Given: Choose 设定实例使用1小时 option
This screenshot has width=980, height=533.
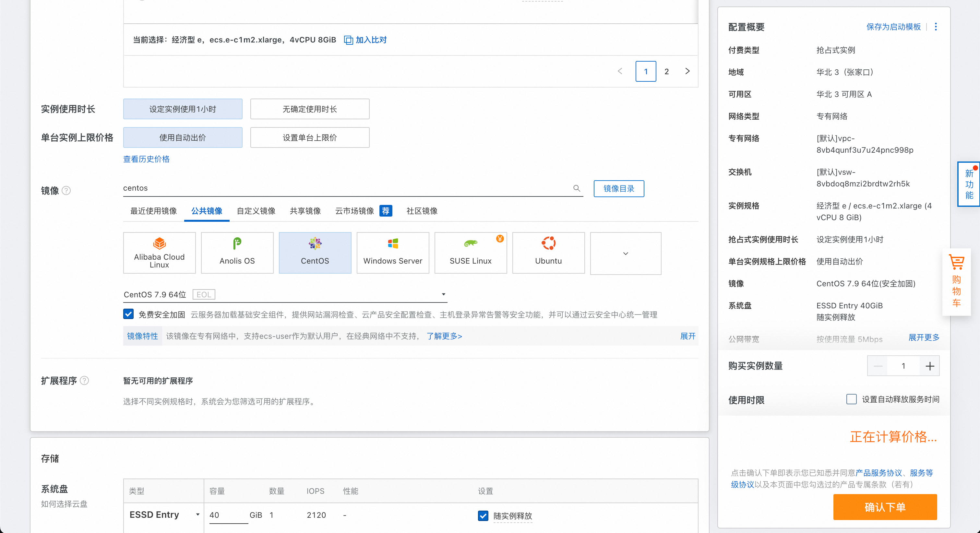Looking at the screenshot, I should [183, 109].
